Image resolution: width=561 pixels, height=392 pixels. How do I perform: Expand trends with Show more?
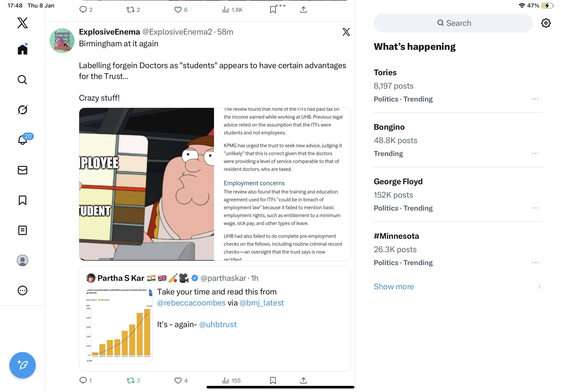(x=394, y=286)
